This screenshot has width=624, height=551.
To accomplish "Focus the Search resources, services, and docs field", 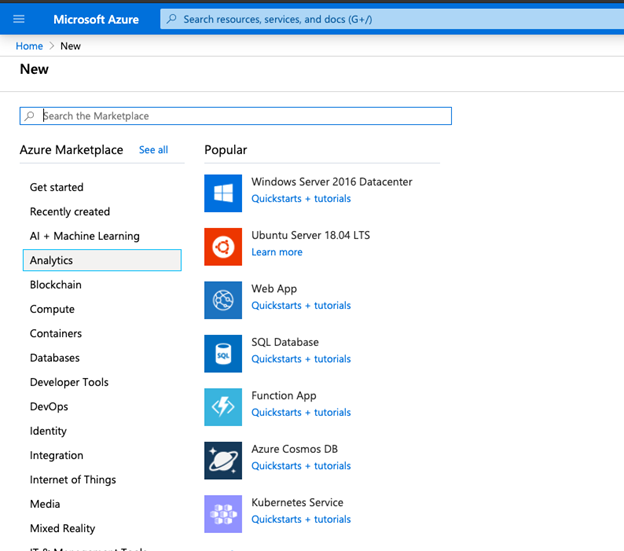I will click(x=392, y=19).
